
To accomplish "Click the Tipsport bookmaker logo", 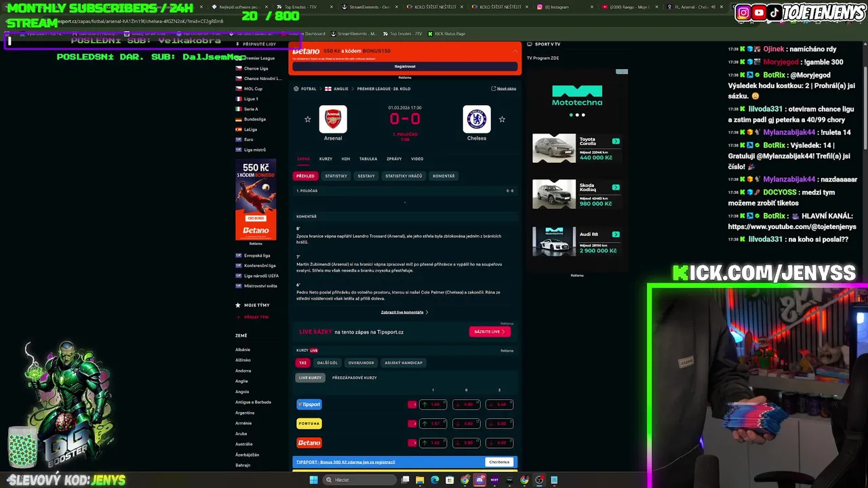I will coord(309,405).
